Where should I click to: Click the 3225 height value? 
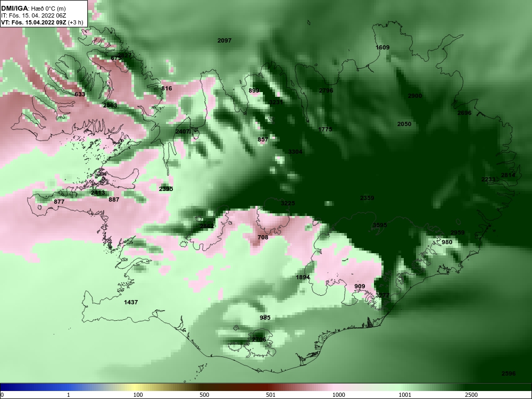288,203
